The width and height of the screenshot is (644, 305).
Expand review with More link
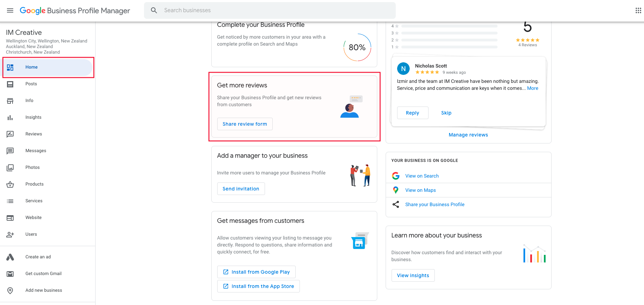pyautogui.click(x=532, y=88)
